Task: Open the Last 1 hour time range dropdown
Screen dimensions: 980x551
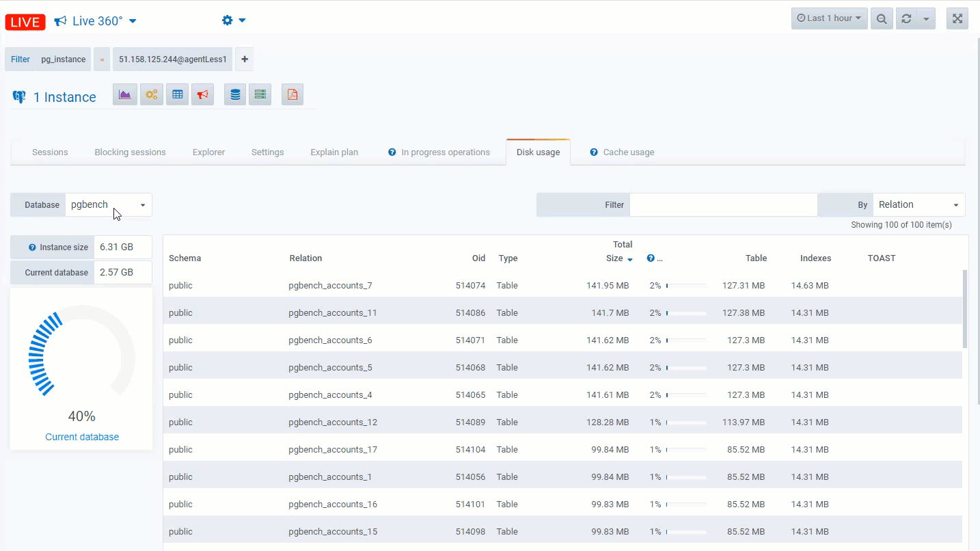Action: point(829,18)
